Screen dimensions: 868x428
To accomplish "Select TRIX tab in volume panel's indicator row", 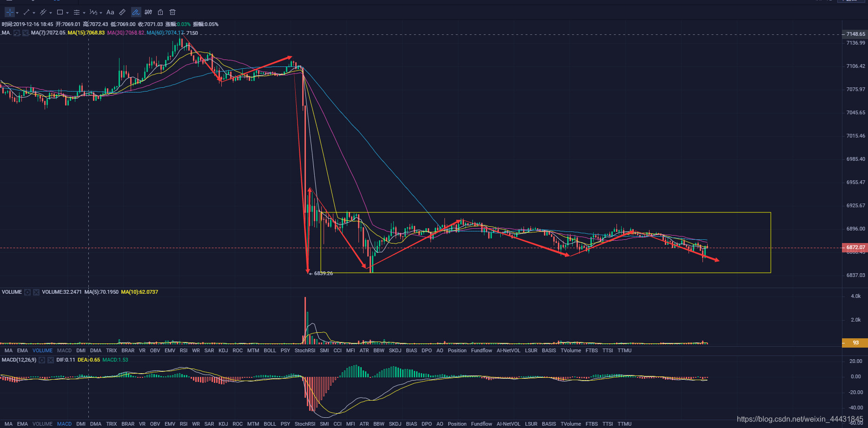I will [x=112, y=351].
